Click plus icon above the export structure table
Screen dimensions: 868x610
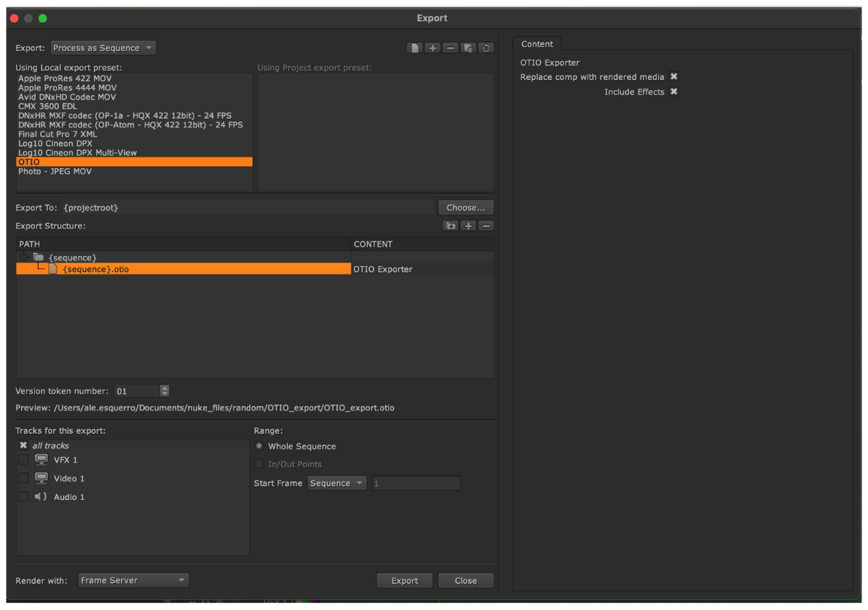pyautogui.click(x=469, y=226)
